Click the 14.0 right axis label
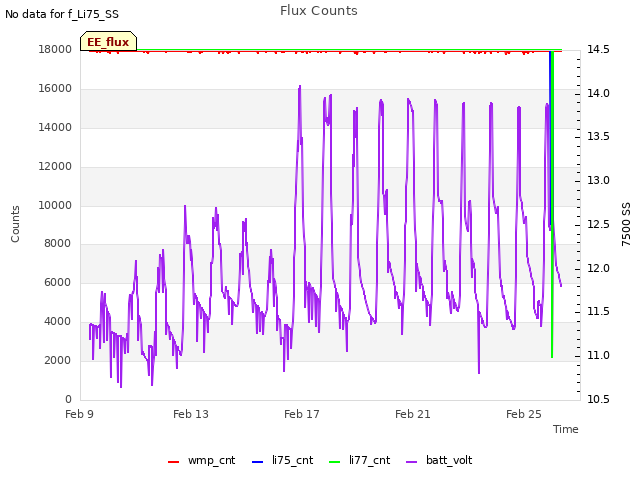 (598, 93)
